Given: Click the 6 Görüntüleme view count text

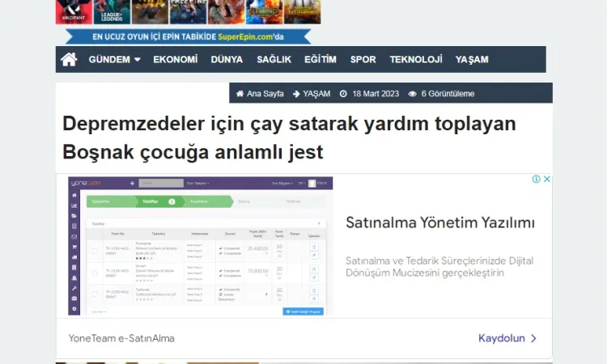Looking at the screenshot, I should point(448,94).
